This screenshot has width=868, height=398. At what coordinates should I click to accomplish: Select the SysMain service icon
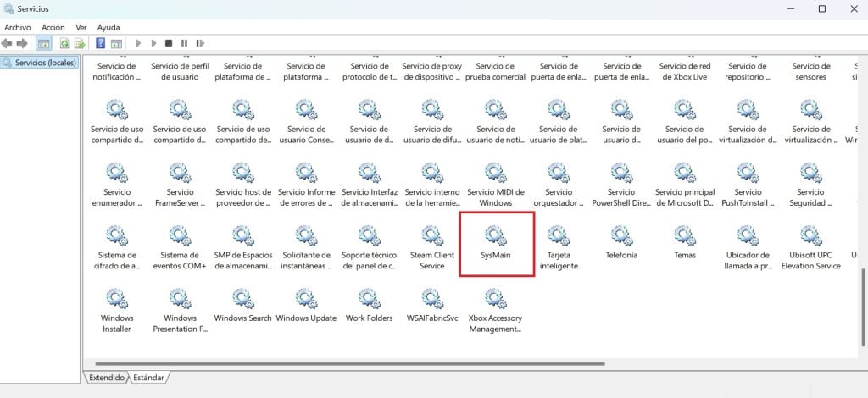point(495,236)
